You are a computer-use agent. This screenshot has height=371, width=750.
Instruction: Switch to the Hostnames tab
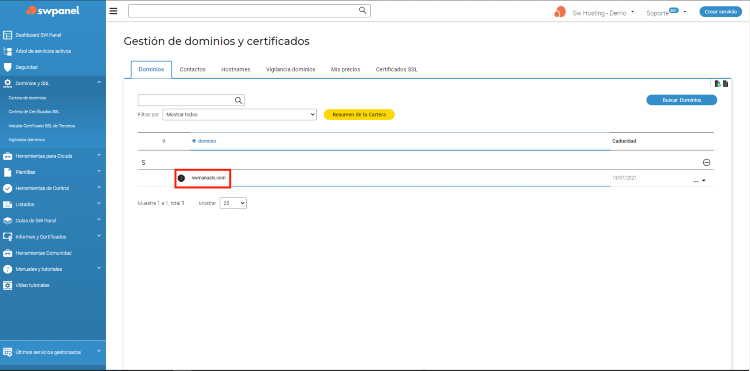click(x=236, y=69)
